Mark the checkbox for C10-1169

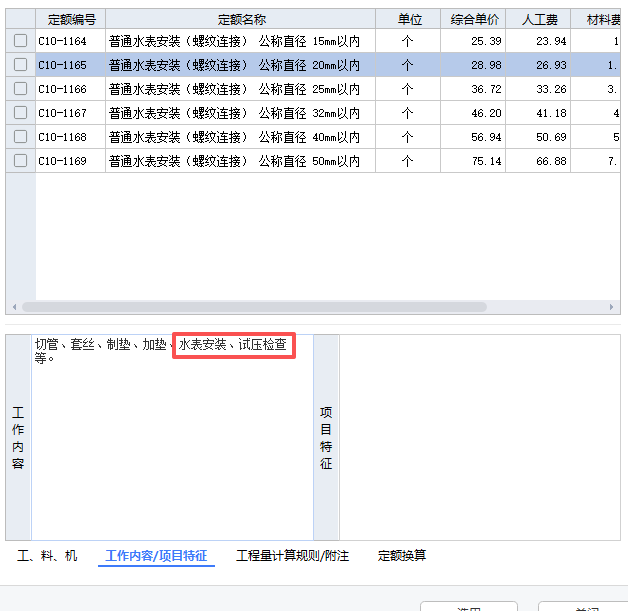(20, 160)
